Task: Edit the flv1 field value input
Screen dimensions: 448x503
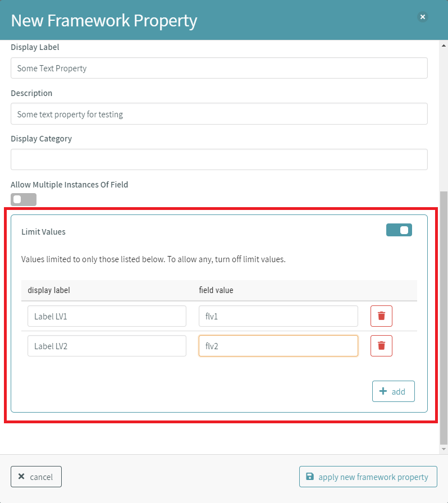Action: (278, 316)
